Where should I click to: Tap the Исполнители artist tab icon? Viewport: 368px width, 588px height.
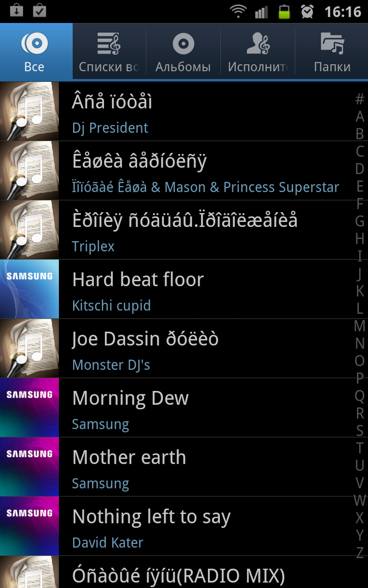(258, 43)
